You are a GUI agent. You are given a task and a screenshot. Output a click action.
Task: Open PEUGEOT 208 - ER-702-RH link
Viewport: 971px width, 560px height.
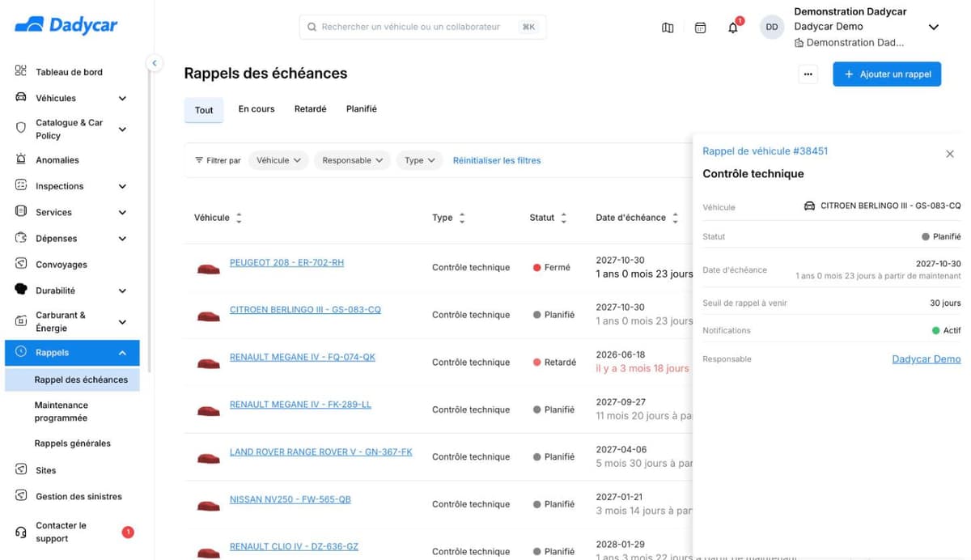click(x=286, y=263)
